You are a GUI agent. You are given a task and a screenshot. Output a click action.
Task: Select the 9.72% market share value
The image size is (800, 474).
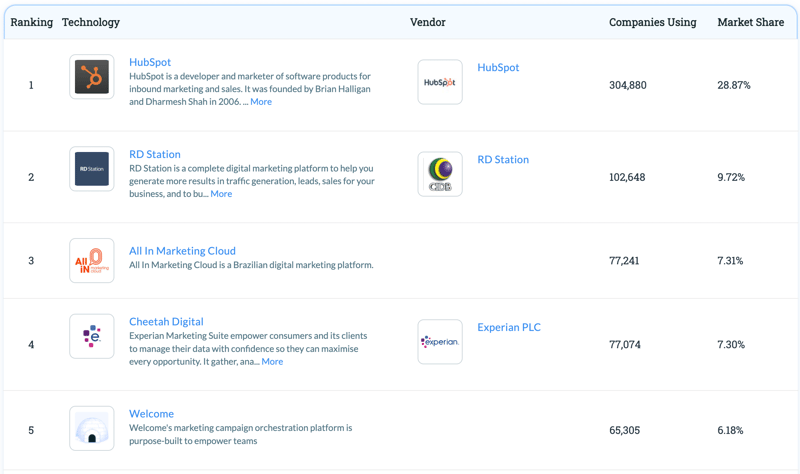pyautogui.click(x=731, y=178)
